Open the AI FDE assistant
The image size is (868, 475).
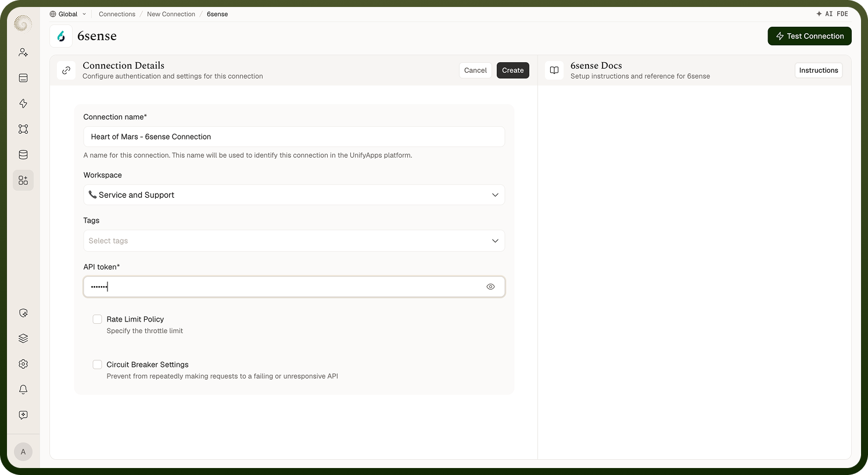pyautogui.click(x=832, y=14)
